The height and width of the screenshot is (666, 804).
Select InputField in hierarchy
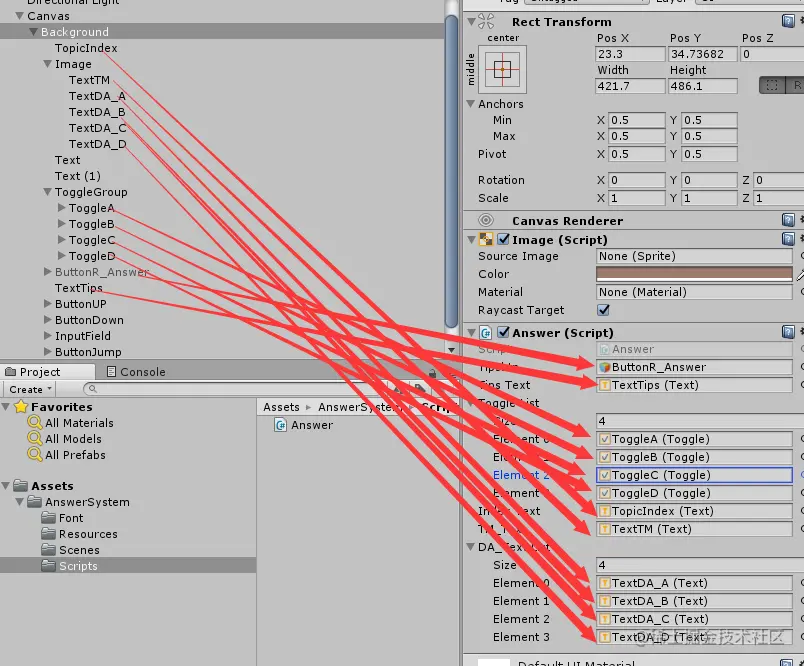[x=83, y=336]
